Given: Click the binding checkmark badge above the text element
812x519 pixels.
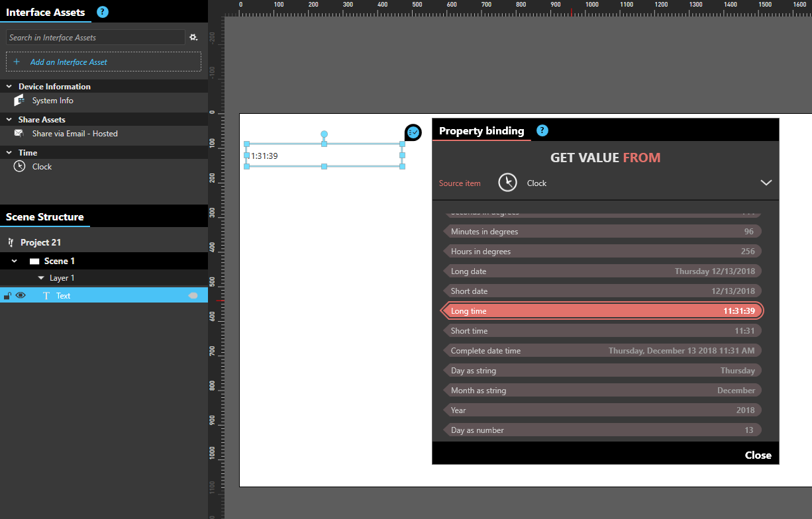Looking at the screenshot, I should click(413, 132).
